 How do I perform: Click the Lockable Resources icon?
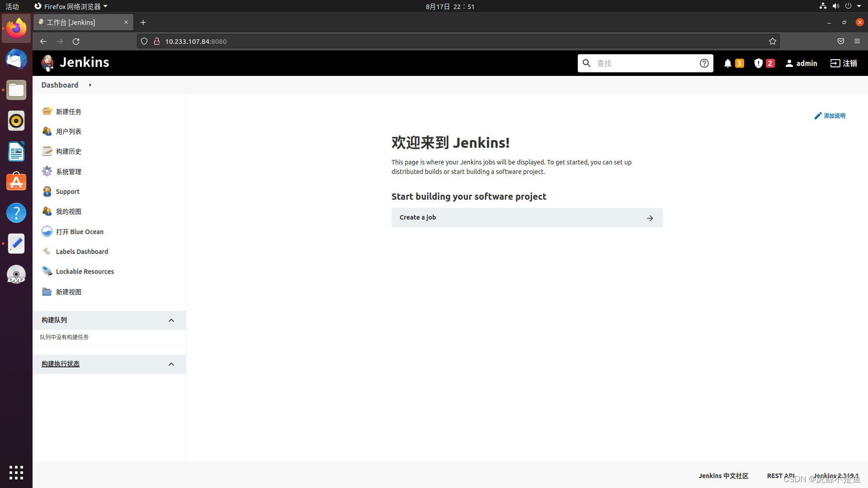click(47, 271)
